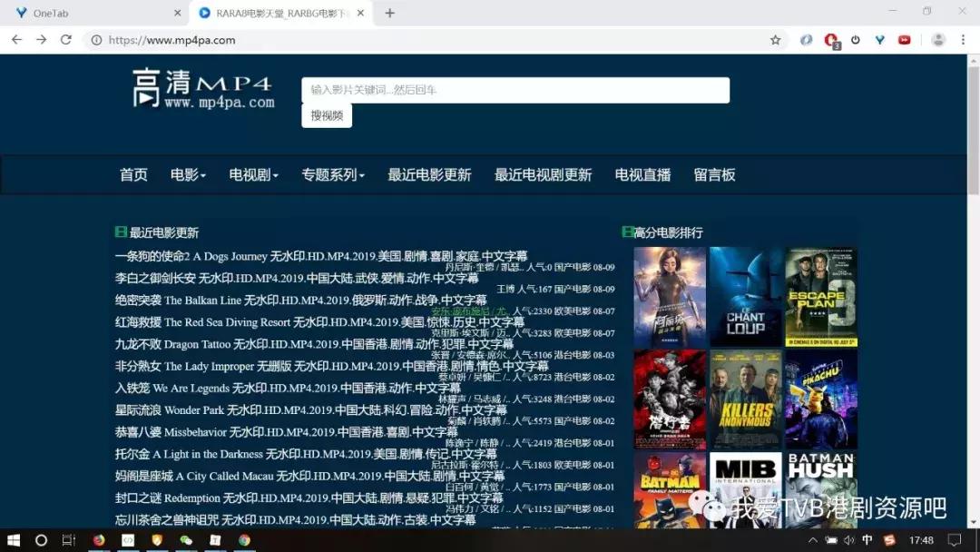Switch to the OneTab browser tab
This screenshot has width=980, height=552.
click(91, 14)
